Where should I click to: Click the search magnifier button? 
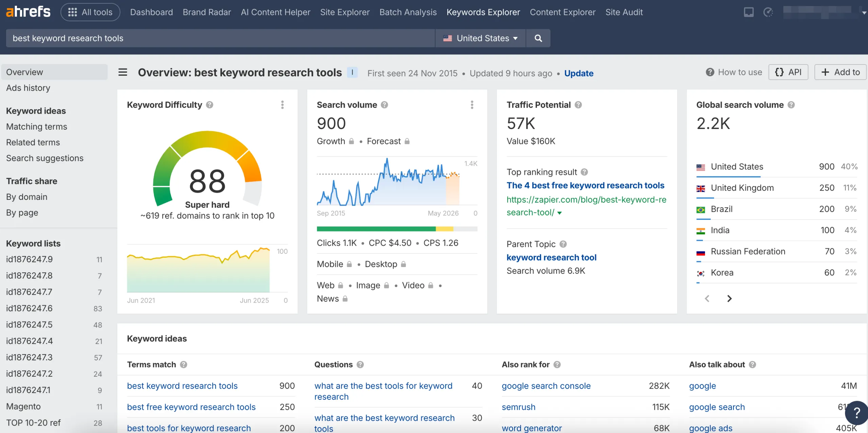pos(538,38)
